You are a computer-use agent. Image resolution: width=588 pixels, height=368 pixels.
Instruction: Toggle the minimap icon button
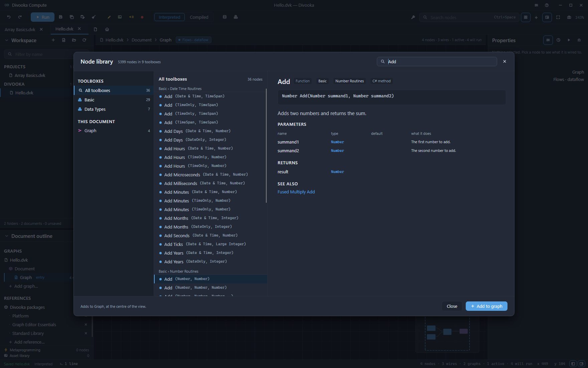click(547, 17)
